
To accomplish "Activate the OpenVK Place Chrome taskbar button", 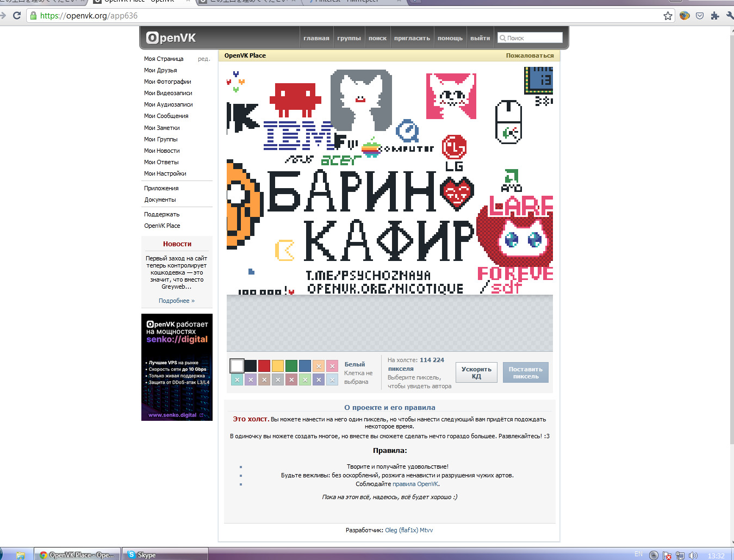I will click(x=77, y=555).
